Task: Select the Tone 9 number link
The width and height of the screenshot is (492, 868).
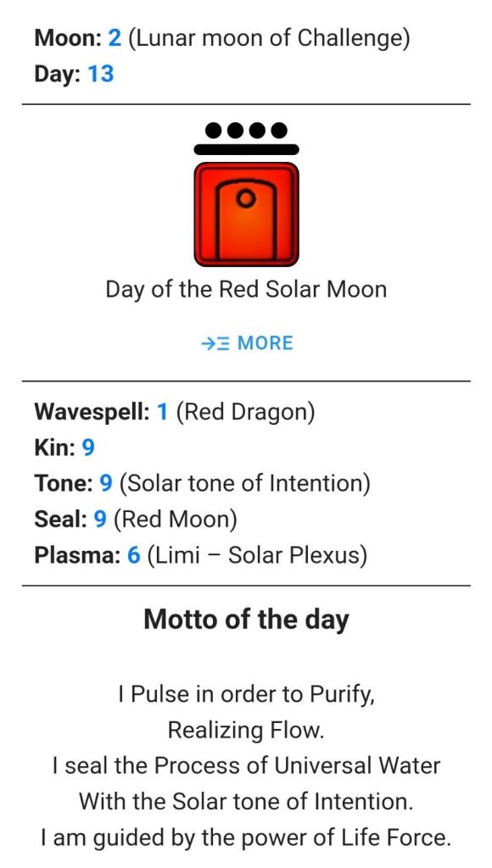Action: click(106, 484)
